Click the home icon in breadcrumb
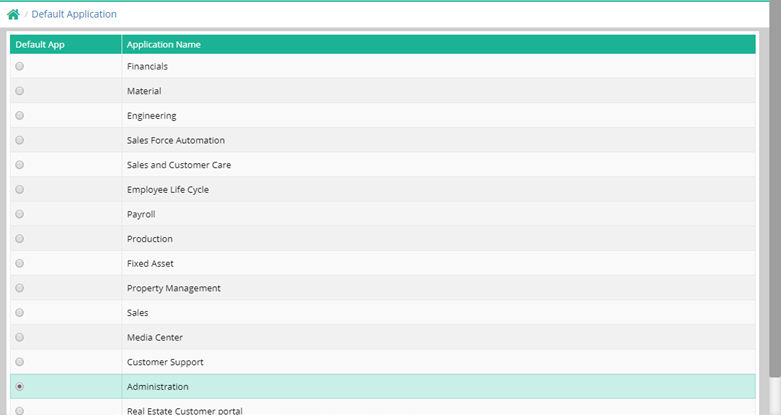The height and width of the screenshot is (420, 782). point(13,15)
